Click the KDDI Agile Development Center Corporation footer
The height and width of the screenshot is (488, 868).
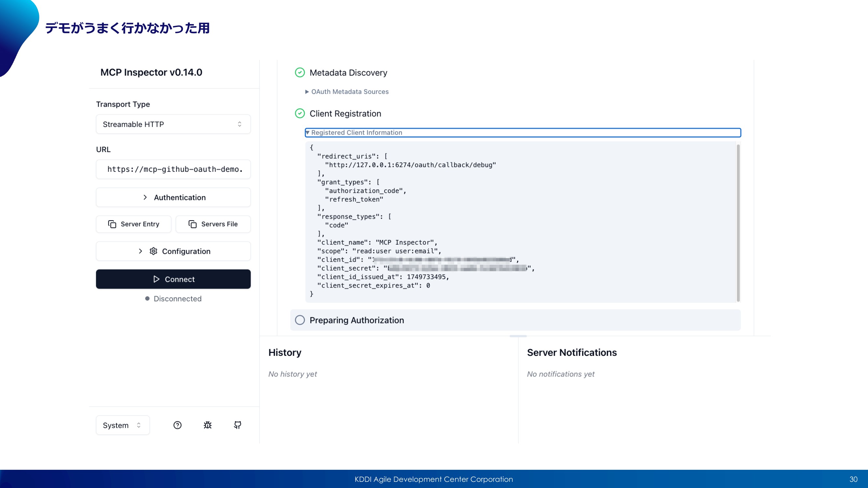coord(434,479)
